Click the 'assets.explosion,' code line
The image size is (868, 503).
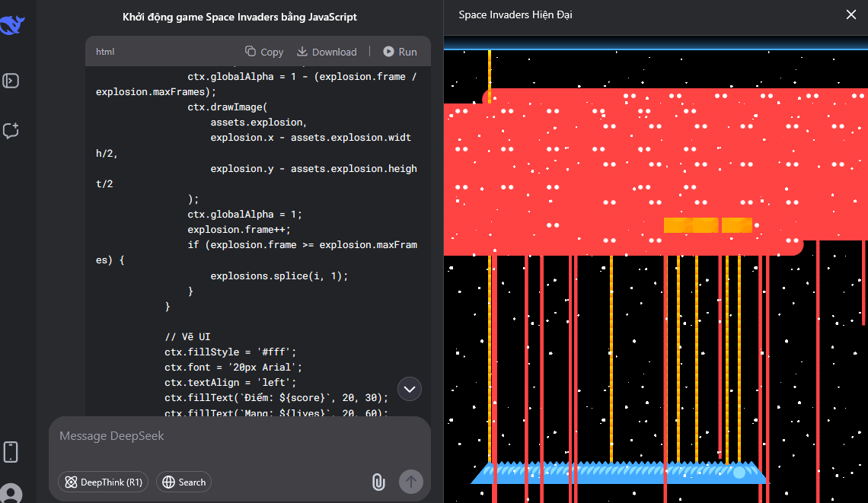pos(259,123)
